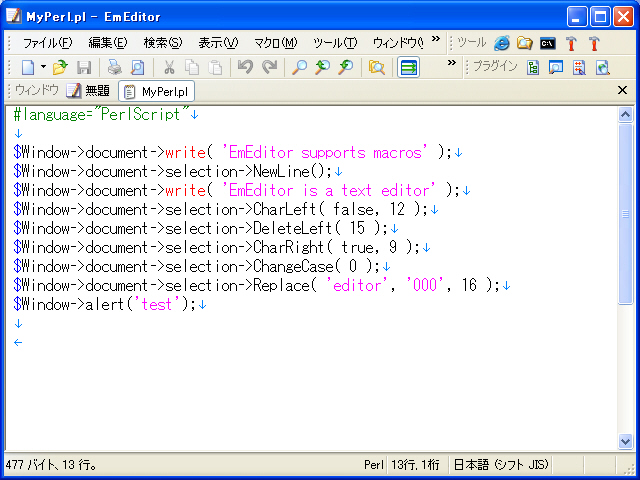Click the Replace( 'editor', '000', 16 ) line

click(256, 285)
